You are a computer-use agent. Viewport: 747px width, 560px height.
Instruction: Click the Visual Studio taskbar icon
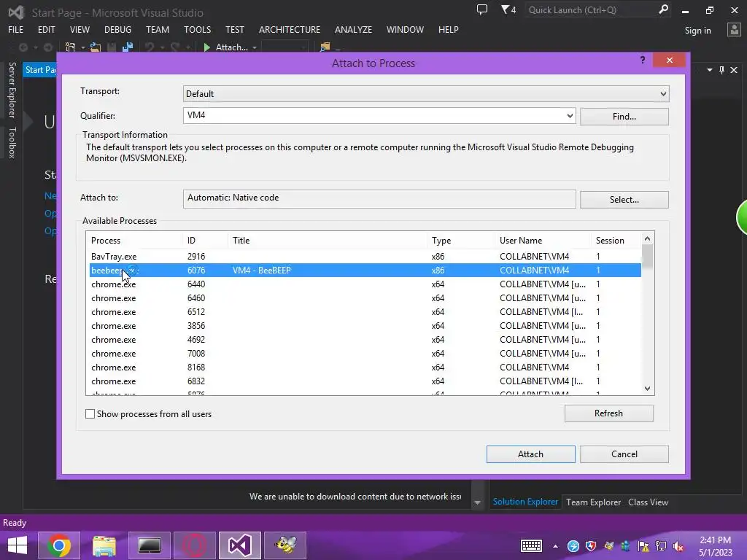(239, 545)
